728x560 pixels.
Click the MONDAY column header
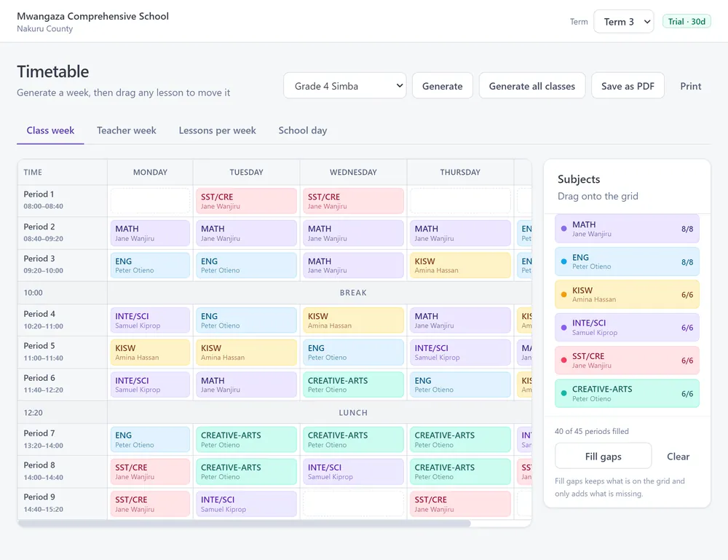[x=150, y=172]
